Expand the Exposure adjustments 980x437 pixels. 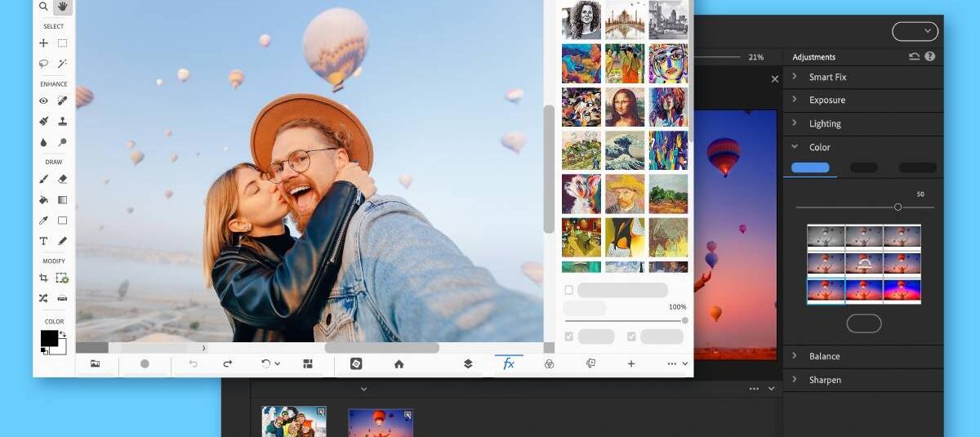[826, 100]
